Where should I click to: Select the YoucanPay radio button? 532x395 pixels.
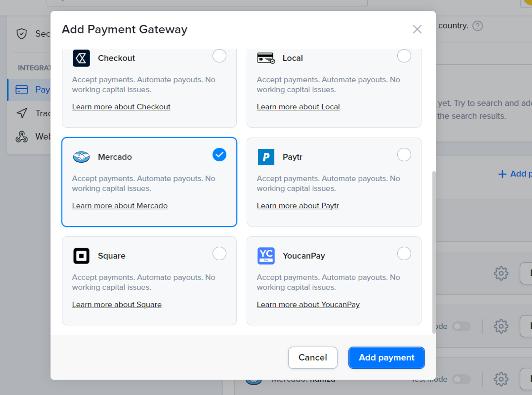coord(404,253)
